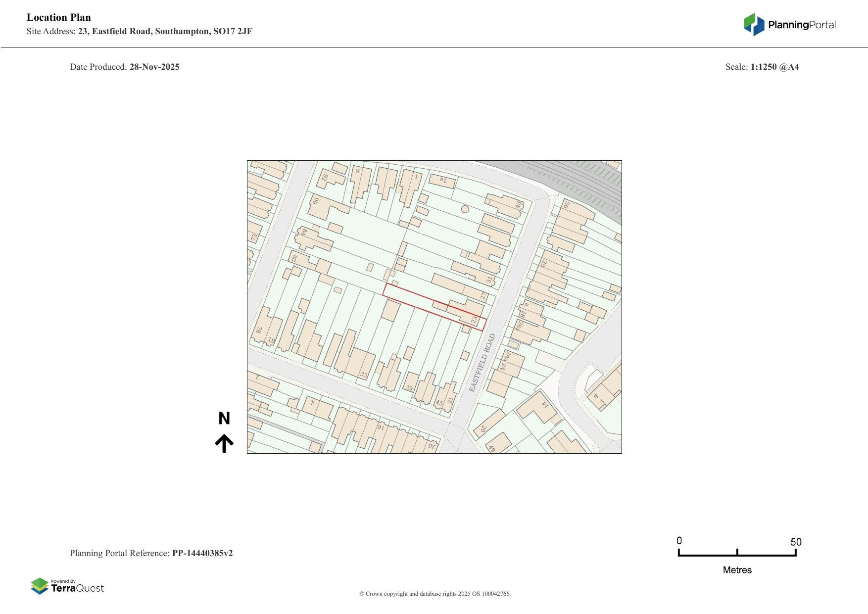Open the Metres unit selector on scale bar
Viewport: 868px width, 614px height.
(737, 569)
